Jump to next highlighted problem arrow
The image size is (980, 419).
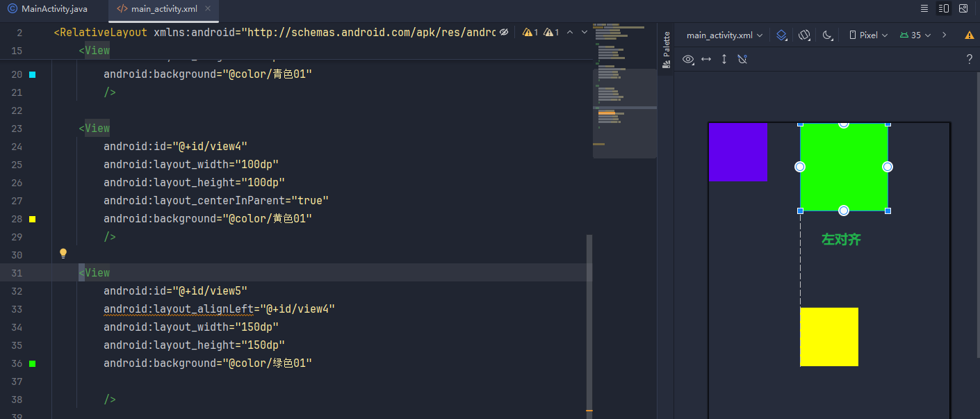click(585, 32)
